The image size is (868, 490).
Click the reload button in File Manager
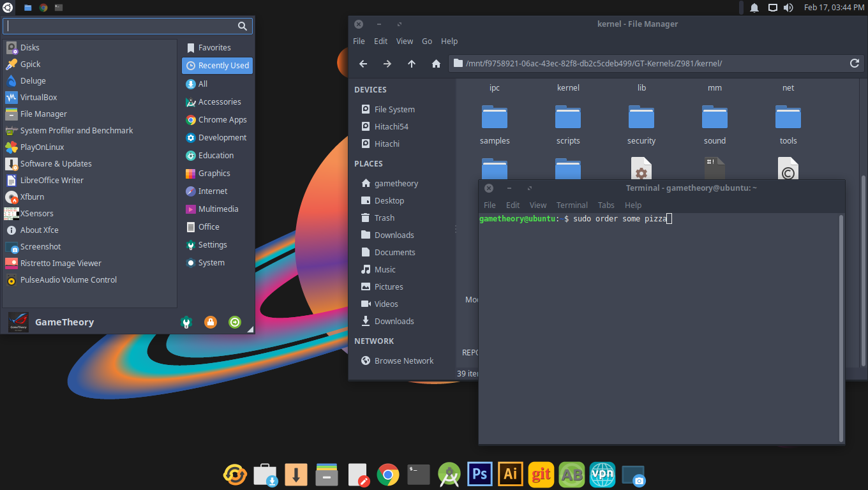coord(854,63)
